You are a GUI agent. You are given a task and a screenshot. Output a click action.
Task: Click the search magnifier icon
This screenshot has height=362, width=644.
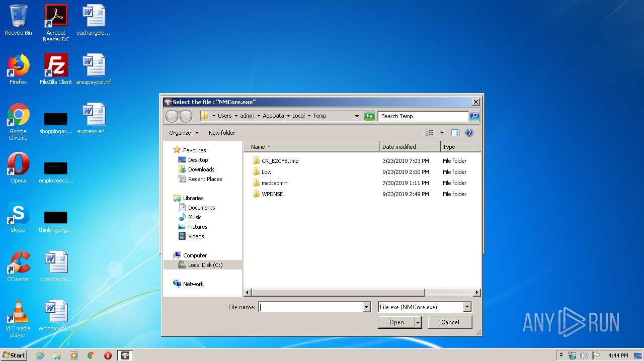(474, 116)
